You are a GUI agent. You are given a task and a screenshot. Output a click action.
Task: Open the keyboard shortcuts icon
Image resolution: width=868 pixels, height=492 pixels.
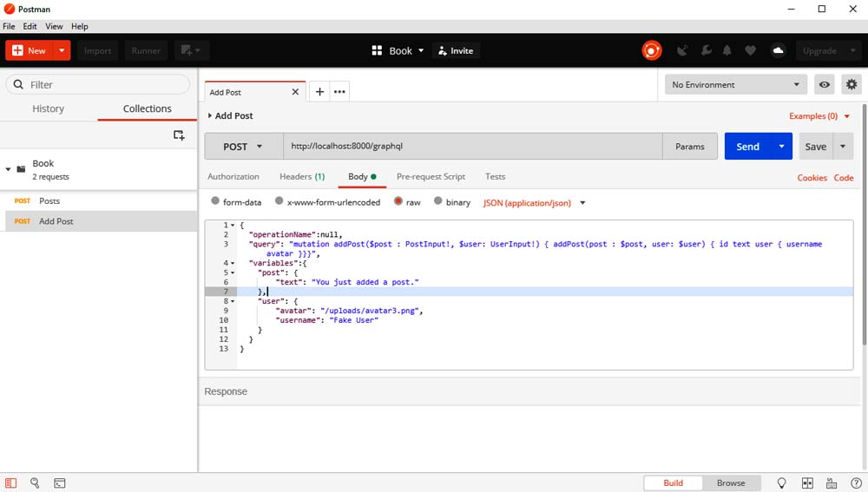click(832, 483)
